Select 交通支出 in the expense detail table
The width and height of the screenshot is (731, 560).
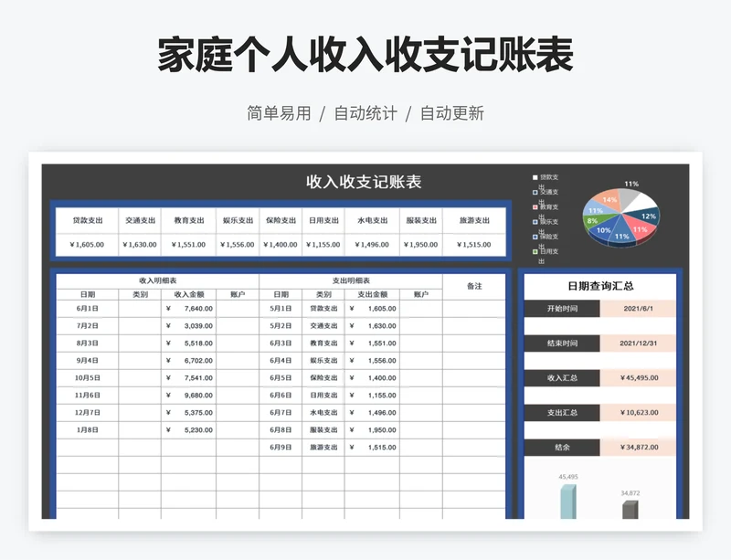point(323,326)
